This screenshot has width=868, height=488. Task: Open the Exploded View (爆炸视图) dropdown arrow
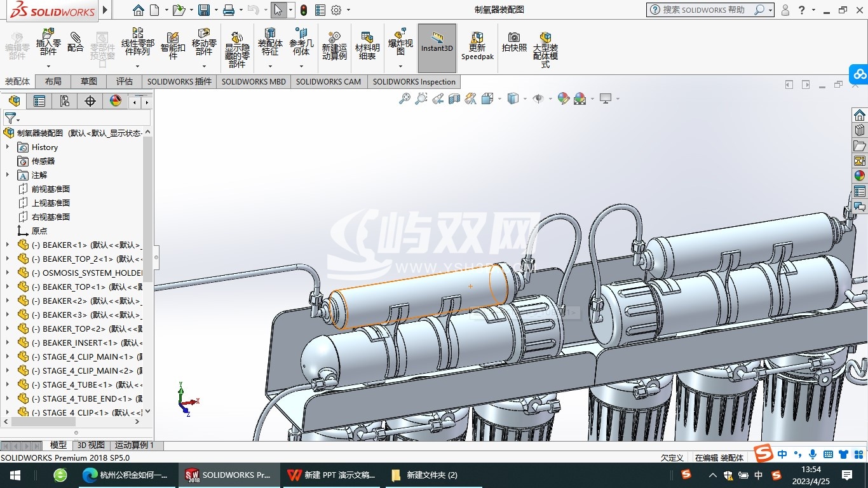coord(400,66)
